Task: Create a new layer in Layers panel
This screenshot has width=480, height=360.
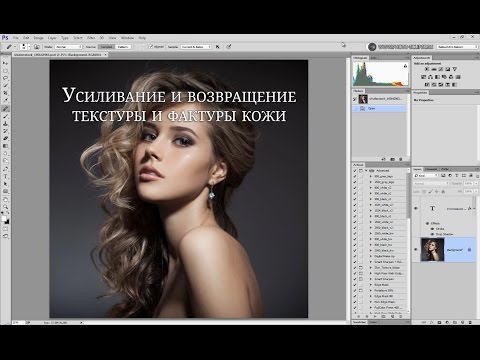Action: click(463, 323)
